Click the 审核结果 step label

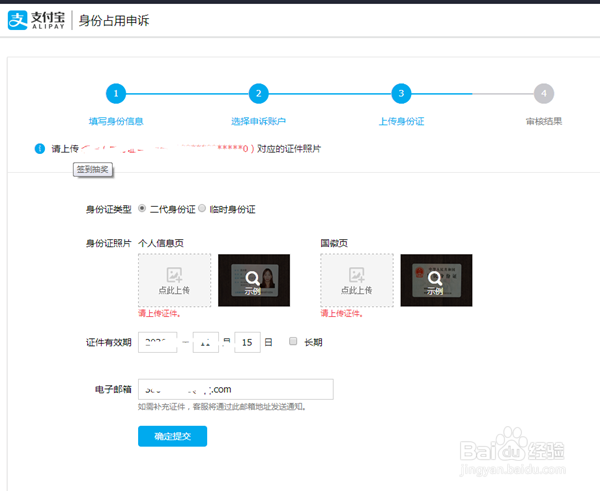544,121
